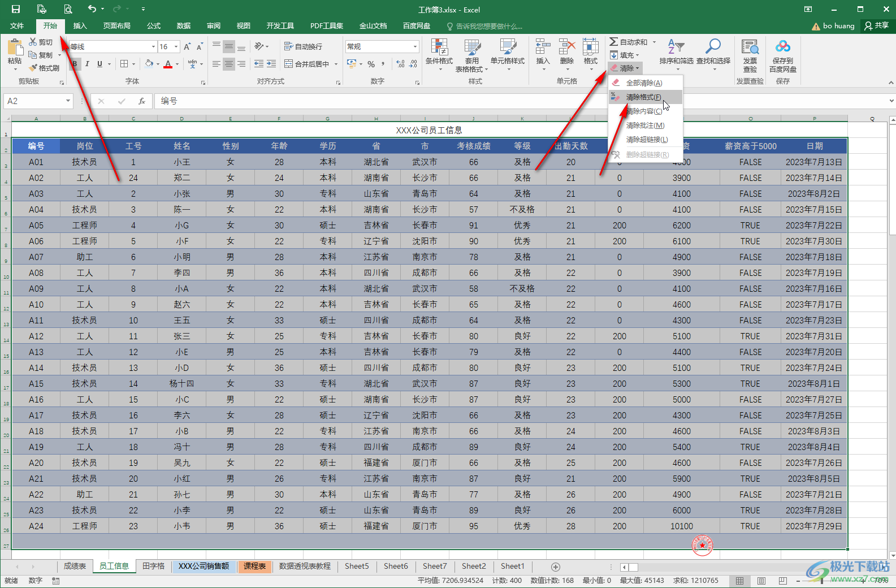Screen dimensions: 896x588
Task: Apply percent style with the % icon
Action: [x=371, y=64]
